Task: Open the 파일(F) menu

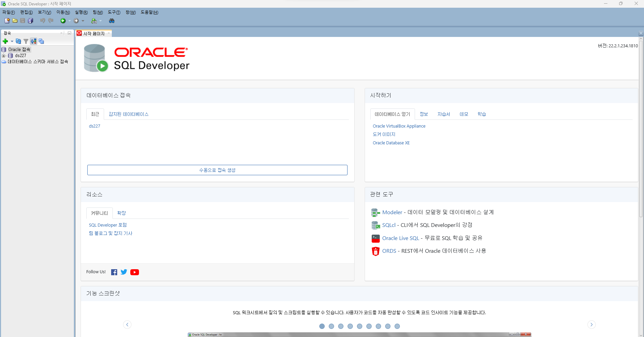Action: [x=8, y=12]
